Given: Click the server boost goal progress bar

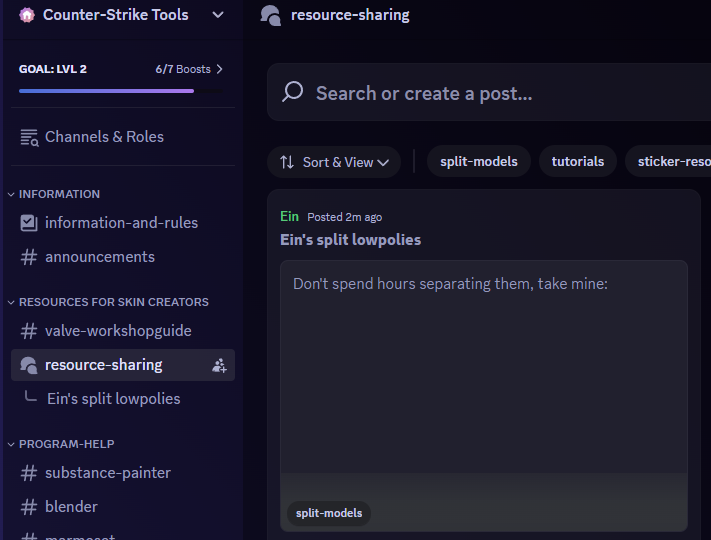Looking at the screenshot, I should [x=106, y=91].
